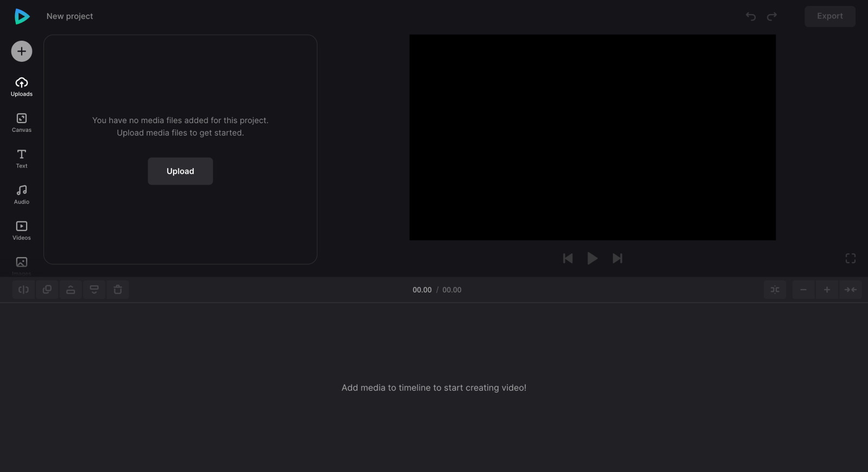868x472 pixels.
Task: Click the duplicate clip icon
Action: tap(47, 290)
